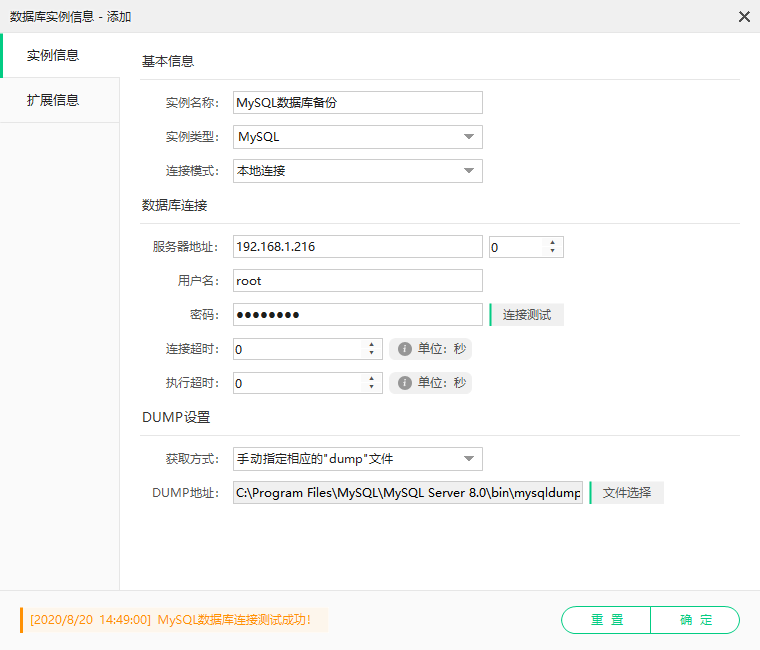Image resolution: width=760 pixels, height=650 pixels.
Task: Click the 密码 label
Action: coord(205,315)
